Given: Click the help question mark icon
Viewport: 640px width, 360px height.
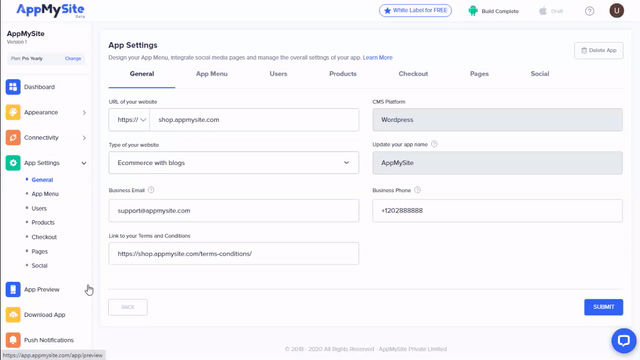Looking at the screenshot, I should tap(589, 11).
